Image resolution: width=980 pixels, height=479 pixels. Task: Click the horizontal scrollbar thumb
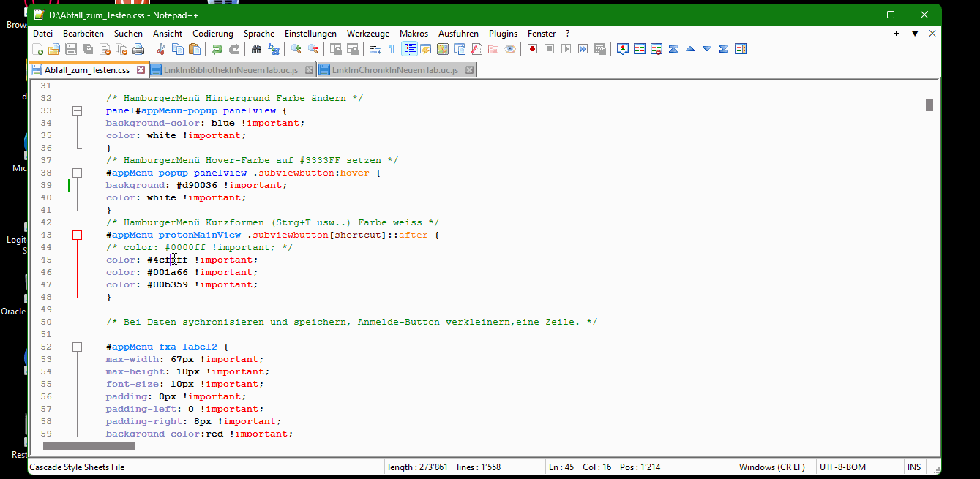[89, 446]
